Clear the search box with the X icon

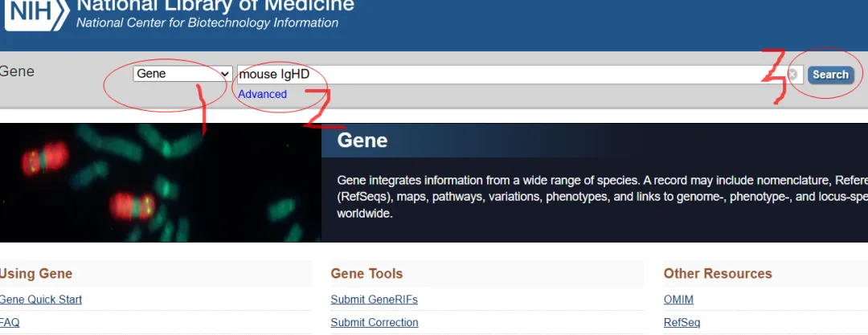[792, 75]
